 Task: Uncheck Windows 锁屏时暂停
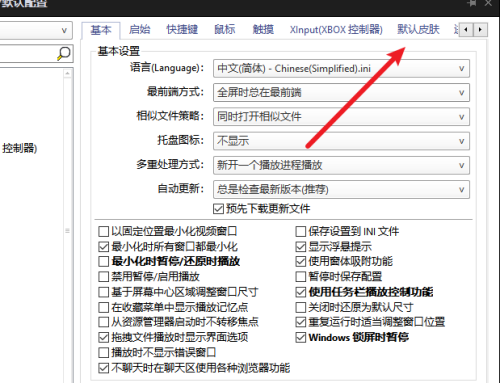click(301, 337)
